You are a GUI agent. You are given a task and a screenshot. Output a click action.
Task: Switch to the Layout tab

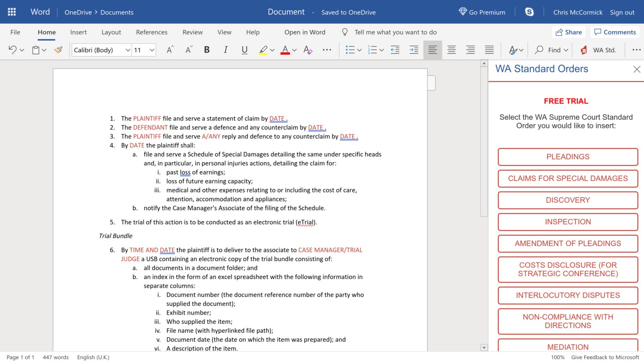111,32
